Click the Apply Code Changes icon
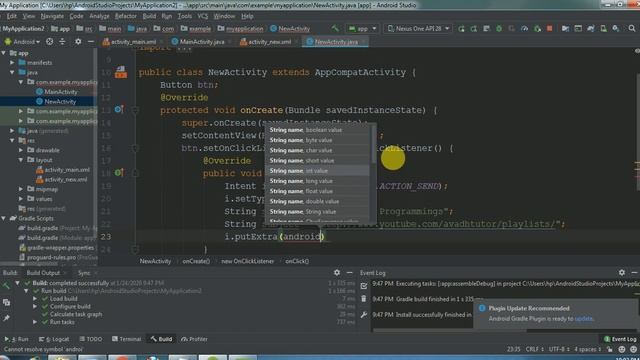The height and width of the screenshot is (360, 640). 487,29
